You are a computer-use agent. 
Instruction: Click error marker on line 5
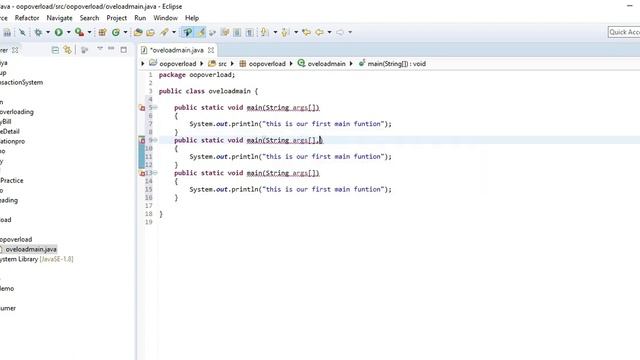(x=142, y=108)
